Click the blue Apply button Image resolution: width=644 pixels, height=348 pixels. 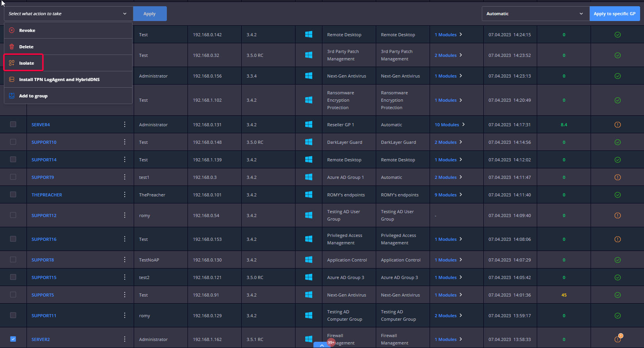tap(150, 14)
